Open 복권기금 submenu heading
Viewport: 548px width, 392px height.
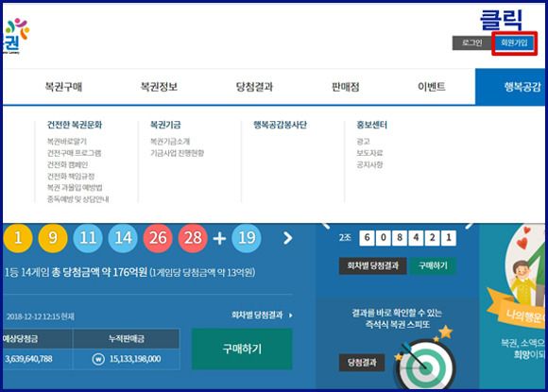[x=165, y=125]
